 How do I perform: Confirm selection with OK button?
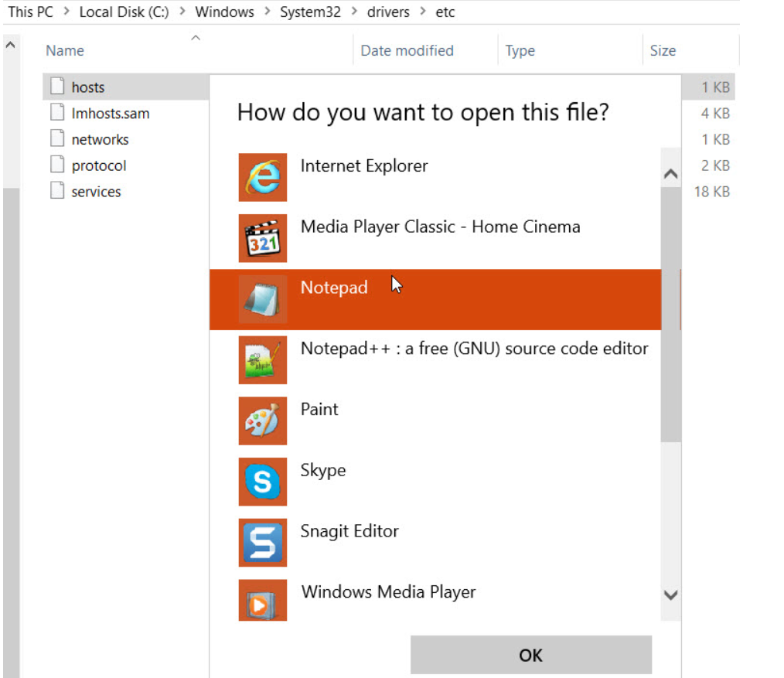530,655
